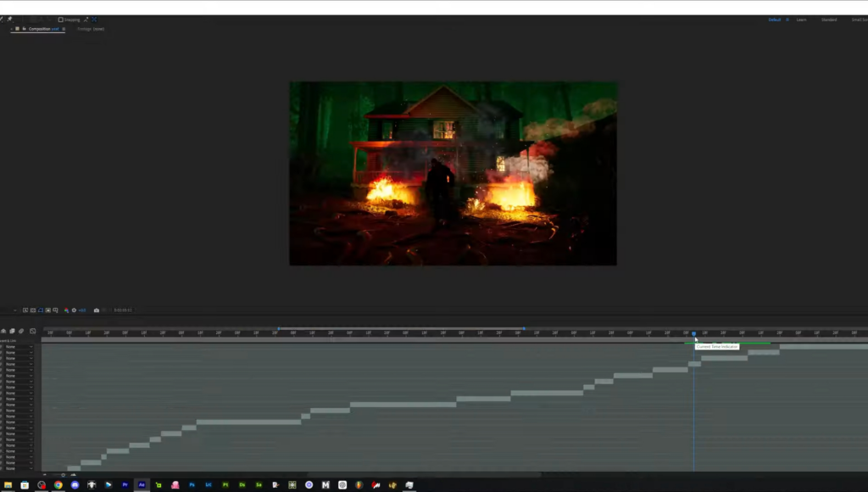This screenshot has width=868, height=492.
Task: Click the timeline zoom slider handle
Action: pos(63,475)
